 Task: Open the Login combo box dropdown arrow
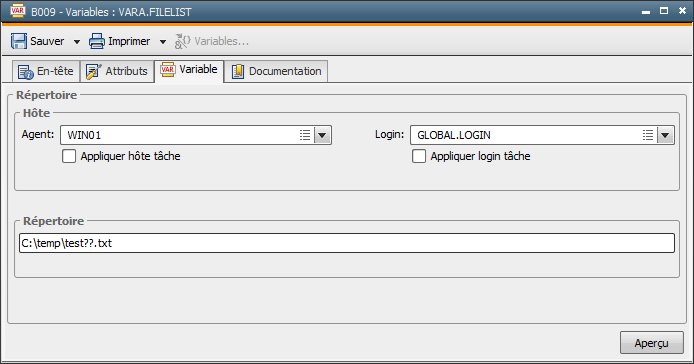click(x=665, y=135)
